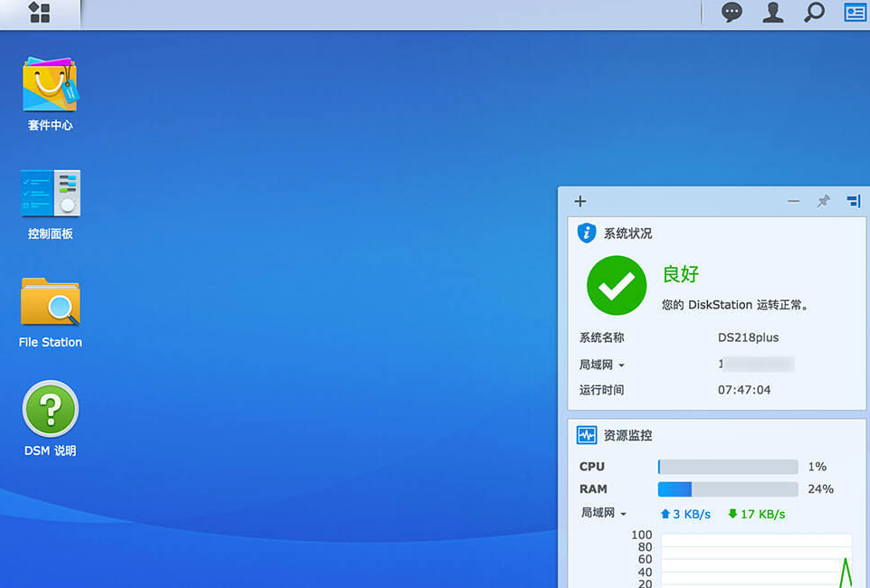This screenshot has width=870, height=588.
Task: Open the search tool in the taskbar
Action: pyautogui.click(x=813, y=13)
